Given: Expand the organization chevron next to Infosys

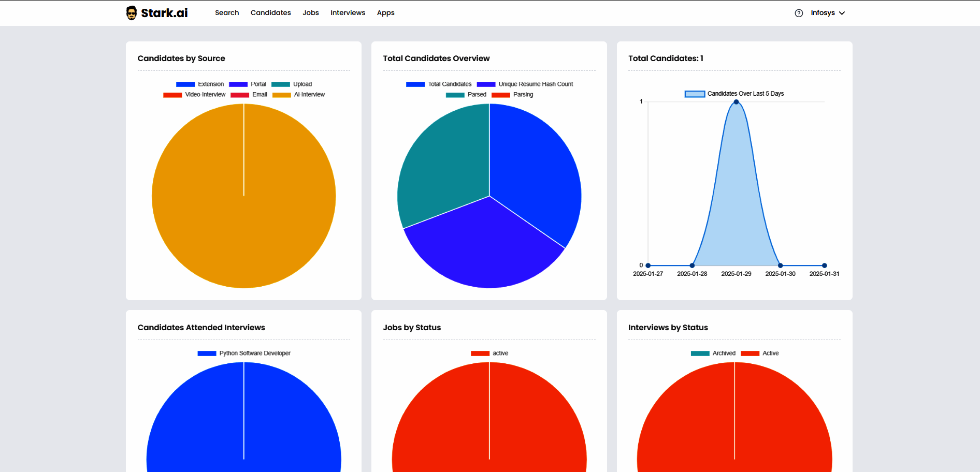Looking at the screenshot, I should [841, 13].
